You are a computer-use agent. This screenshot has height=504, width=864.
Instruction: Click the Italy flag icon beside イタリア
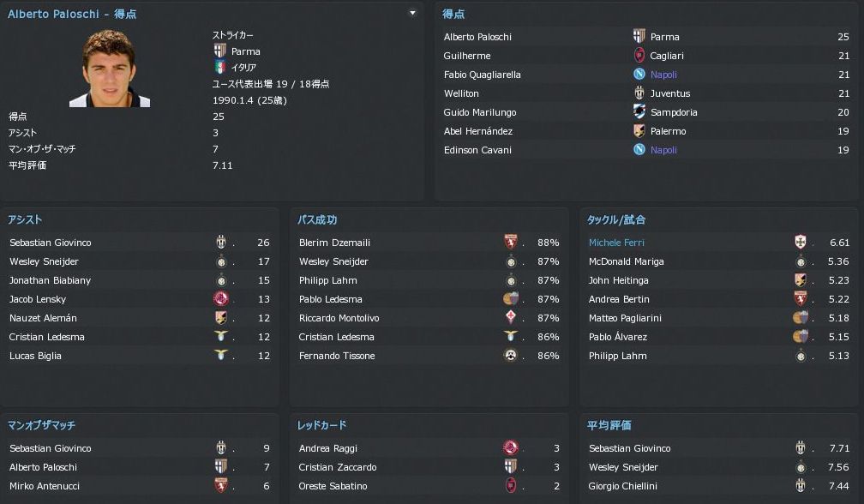click(x=219, y=67)
